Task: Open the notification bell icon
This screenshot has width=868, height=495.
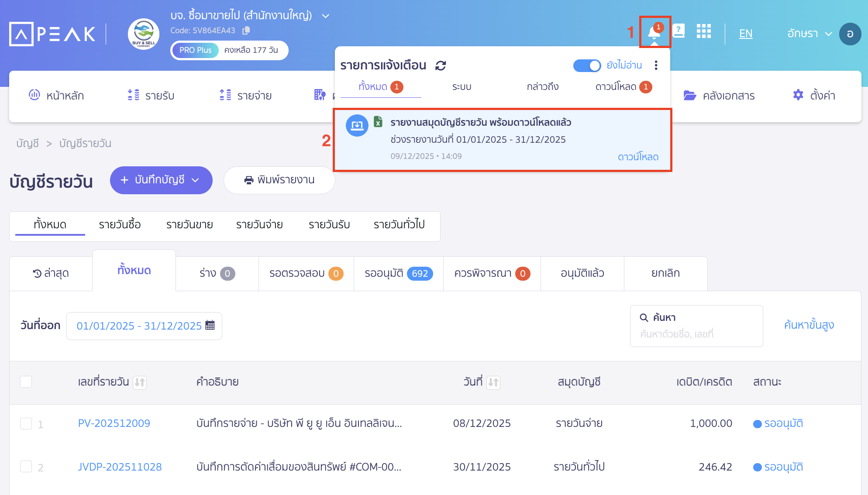Action: tap(654, 32)
